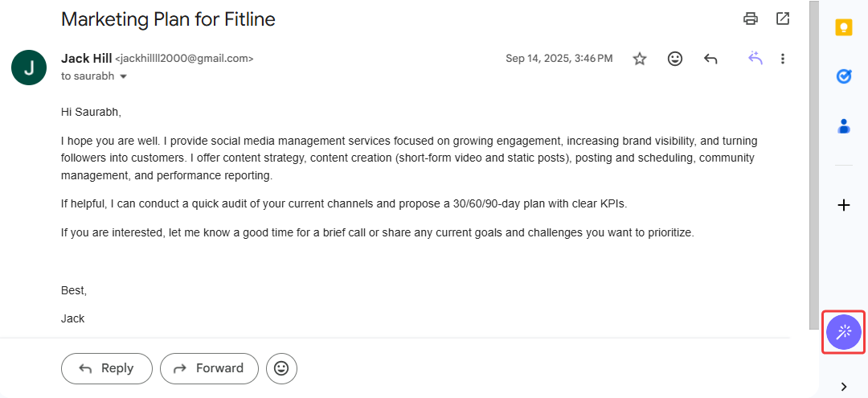Add an emoji reaction from the header
Screen dimensions: 868x398
click(675, 59)
